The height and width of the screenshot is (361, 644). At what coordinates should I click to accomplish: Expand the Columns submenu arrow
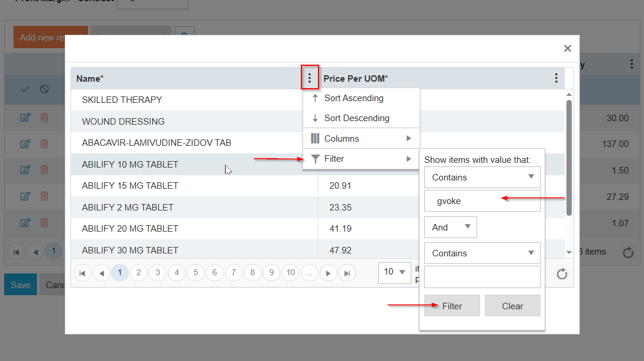click(408, 139)
